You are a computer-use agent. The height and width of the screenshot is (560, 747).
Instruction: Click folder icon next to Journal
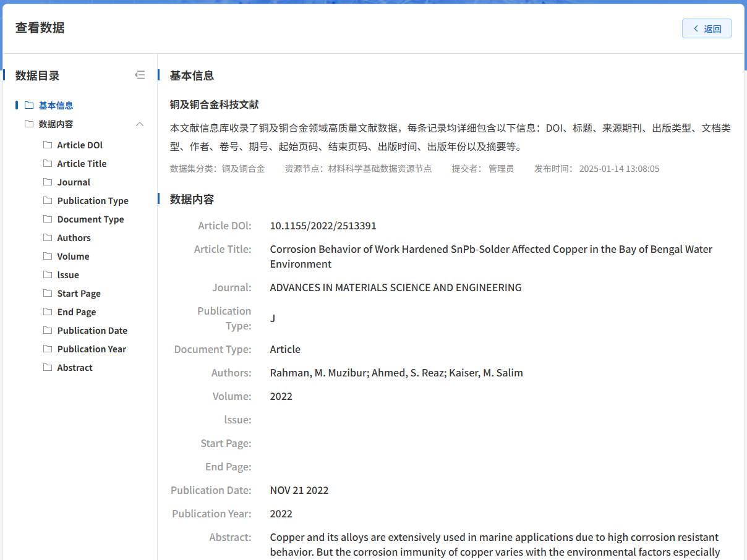click(48, 182)
